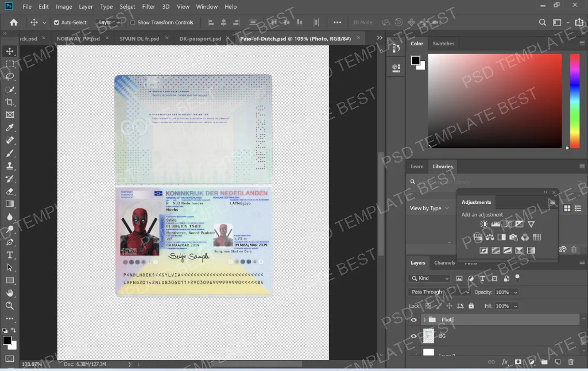Image resolution: width=588 pixels, height=371 pixels.
Task: Select the Zoom tool
Action: point(10,306)
